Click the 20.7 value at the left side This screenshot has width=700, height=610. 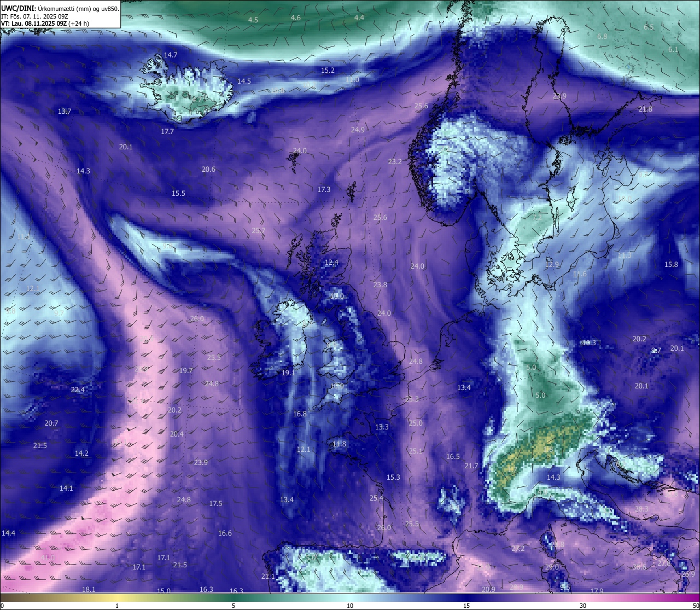pyautogui.click(x=51, y=423)
